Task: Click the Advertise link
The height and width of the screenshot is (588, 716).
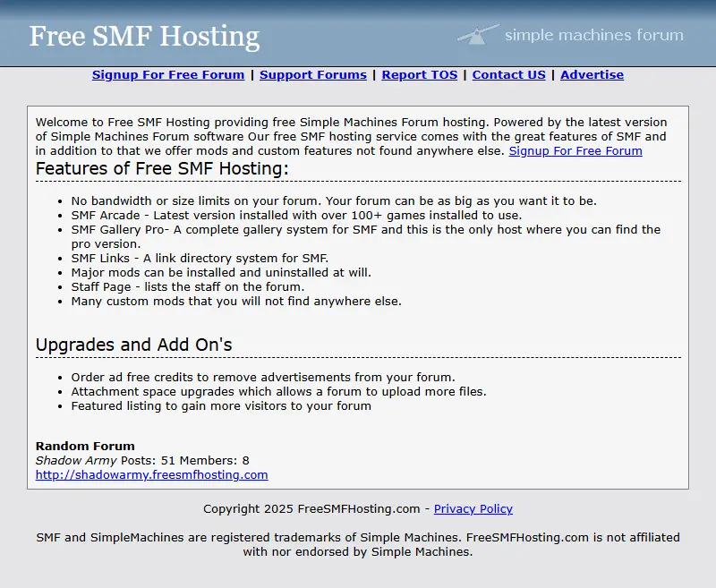Action: [592, 75]
